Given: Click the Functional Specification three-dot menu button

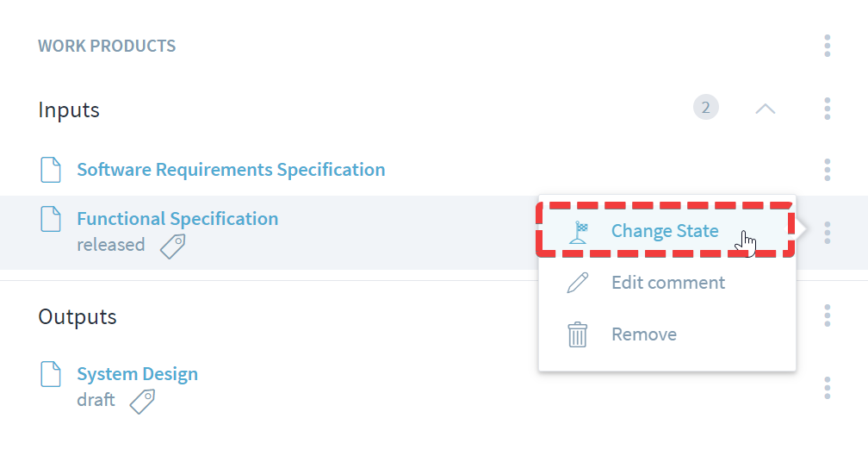Looking at the screenshot, I should (827, 232).
